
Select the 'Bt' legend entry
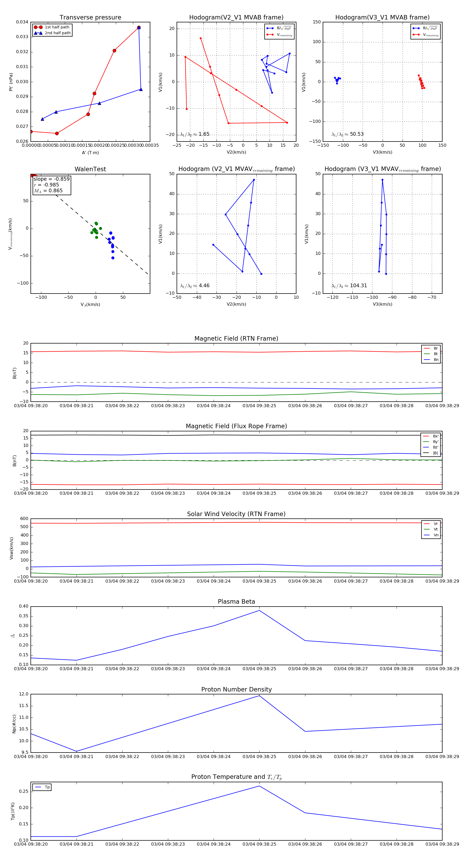431,354
